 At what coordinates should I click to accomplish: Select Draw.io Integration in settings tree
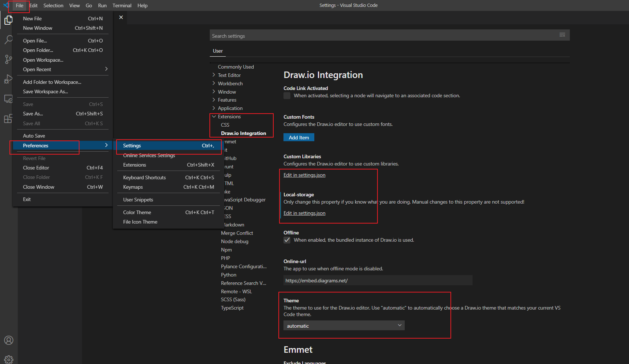[244, 133]
